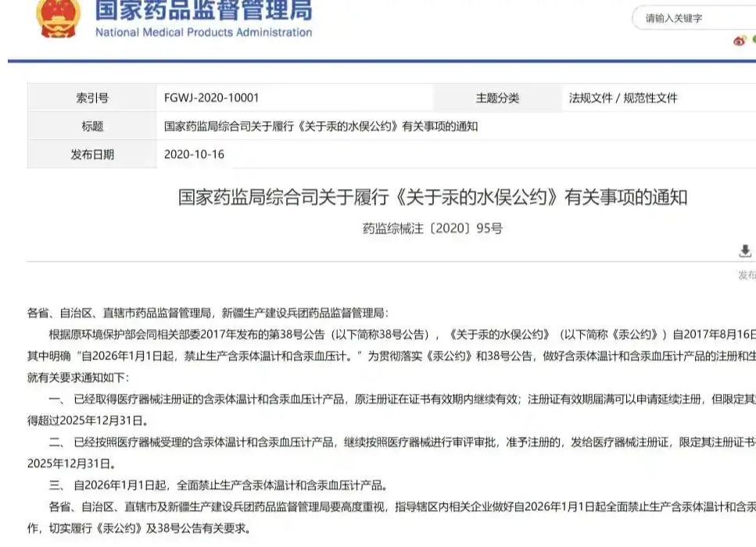Click the publish date 2020-10-16
Image resolution: width=756 pixels, height=547 pixels.
(x=194, y=155)
